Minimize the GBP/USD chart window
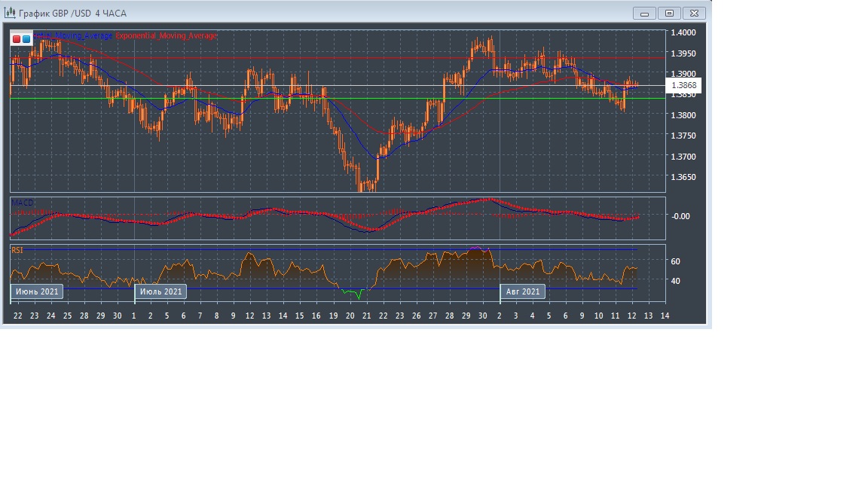Viewport: 868px width, 488px height. [x=644, y=13]
